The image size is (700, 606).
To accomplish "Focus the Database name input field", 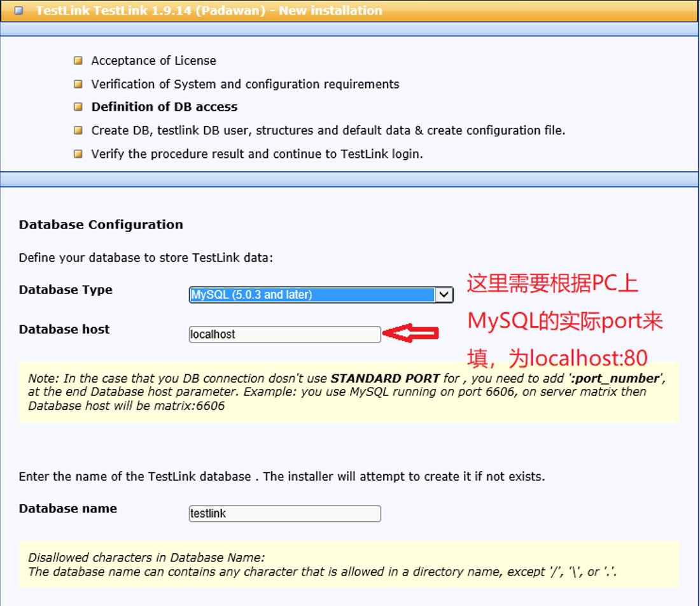I will click(285, 514).
